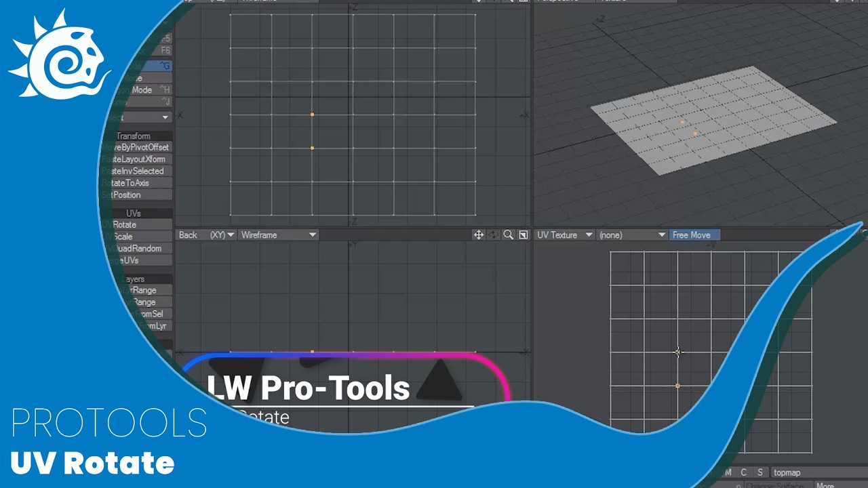This screenshot has width=868, height=488.
Task: Click the MoveByPivotOffset button
Action: coord(136,147)
